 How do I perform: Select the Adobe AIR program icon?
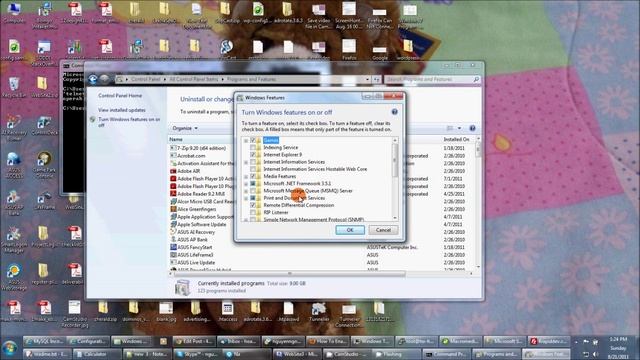click(x=173, y=171)
